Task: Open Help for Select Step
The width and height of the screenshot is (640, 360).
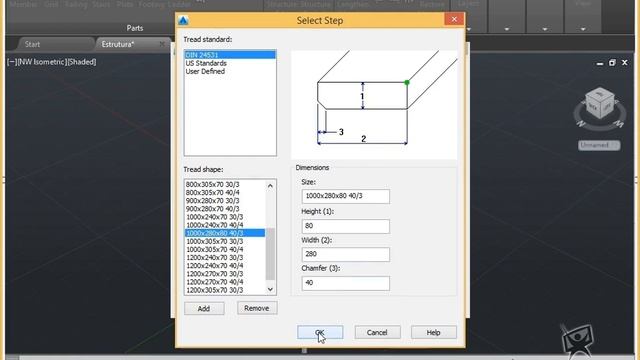Action: tap(433, 332)
